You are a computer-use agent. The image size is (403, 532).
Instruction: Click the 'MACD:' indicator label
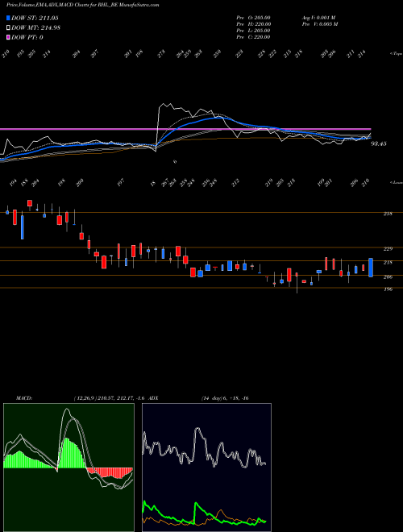24,398
